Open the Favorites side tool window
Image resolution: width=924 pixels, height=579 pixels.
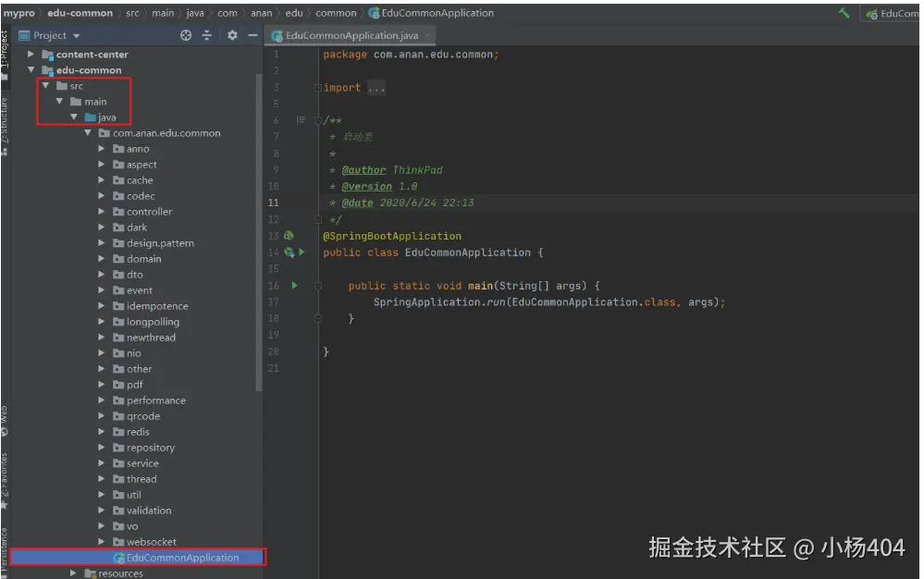5,480
